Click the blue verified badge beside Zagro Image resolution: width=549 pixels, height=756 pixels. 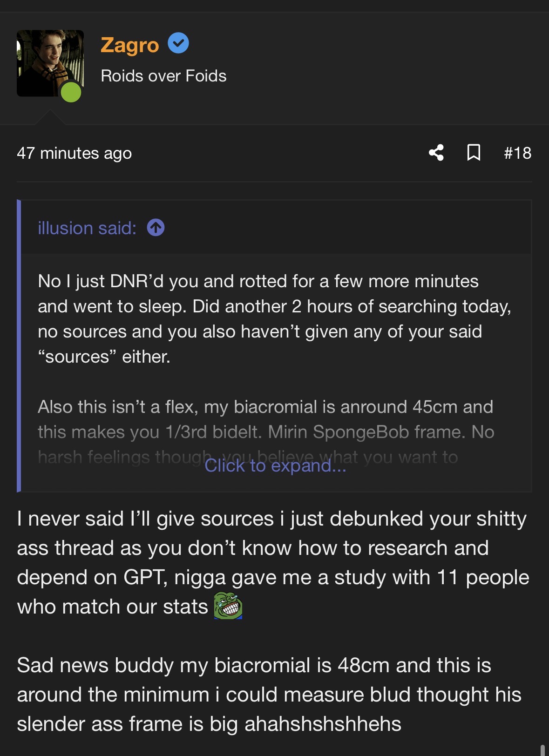(x=178, y=43)
